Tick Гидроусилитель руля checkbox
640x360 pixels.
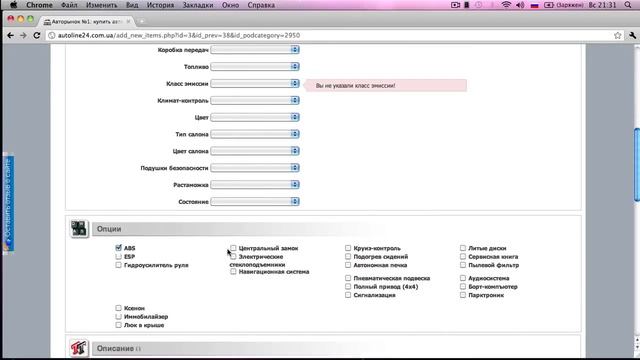point(118,265)
